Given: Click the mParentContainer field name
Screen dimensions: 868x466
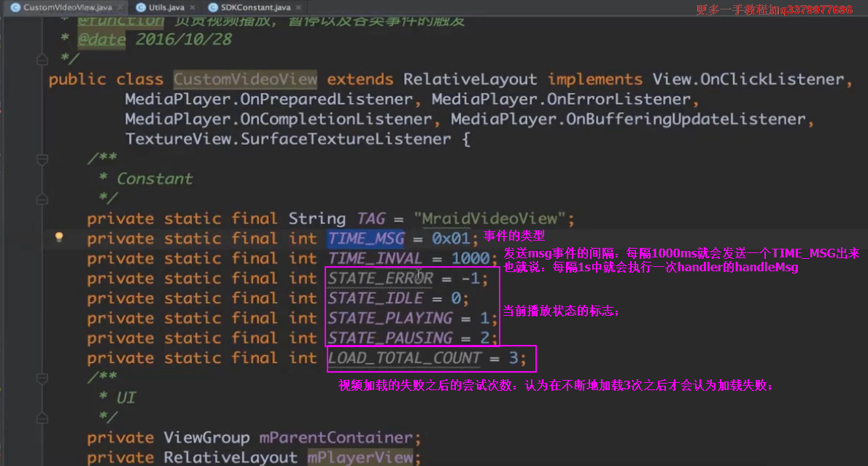Looking at the screenshot, I should [x=336, y=438].
